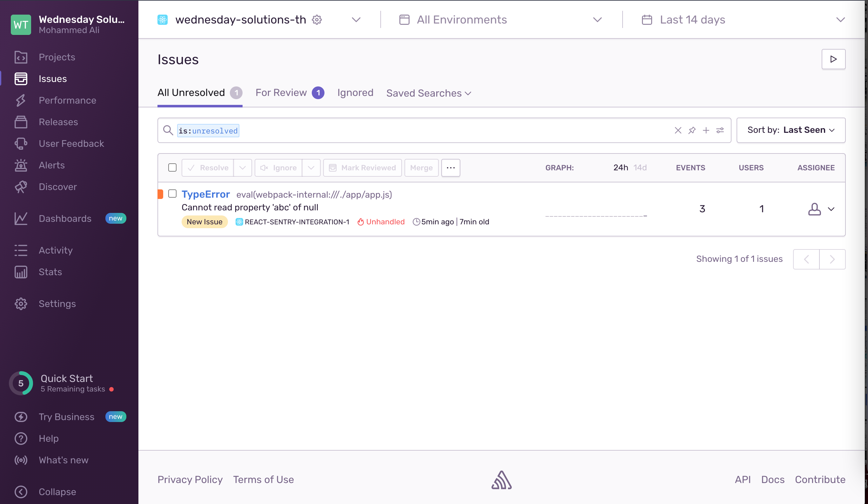Switch the graph to 14d view
The image size is (868, 504).
pos(640,167)
